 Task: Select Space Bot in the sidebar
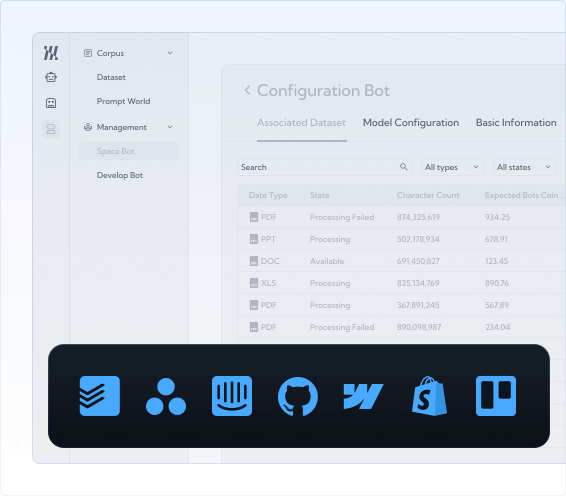(x=129, y=151)
